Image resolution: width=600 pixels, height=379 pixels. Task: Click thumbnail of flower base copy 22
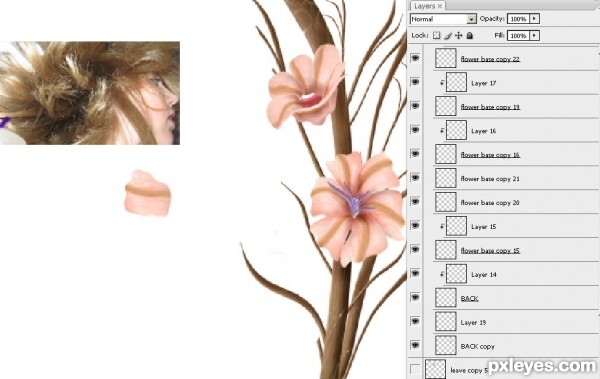click(446, 58)
